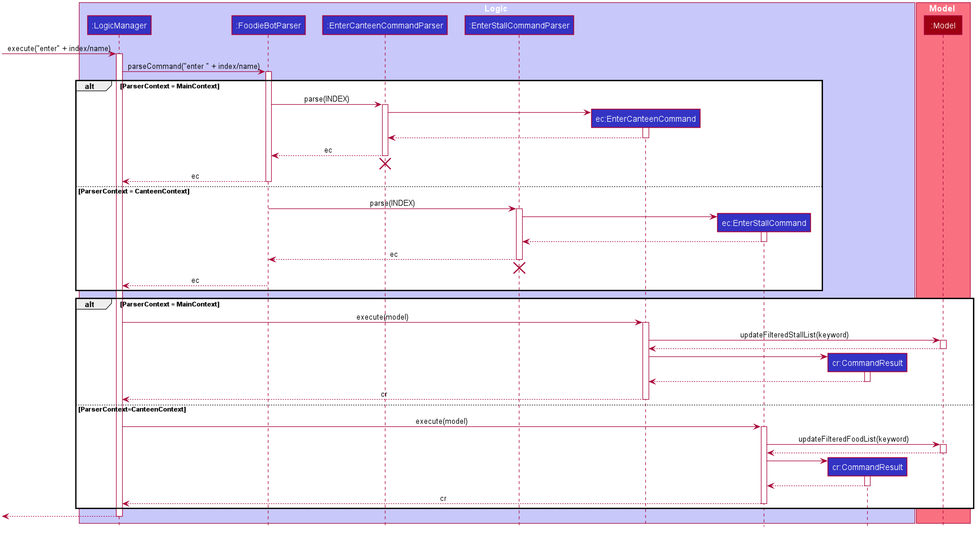Viewport: 980px width, 533px height.
Task: Click the second execute(model) message label
Action: pos(442,421)
